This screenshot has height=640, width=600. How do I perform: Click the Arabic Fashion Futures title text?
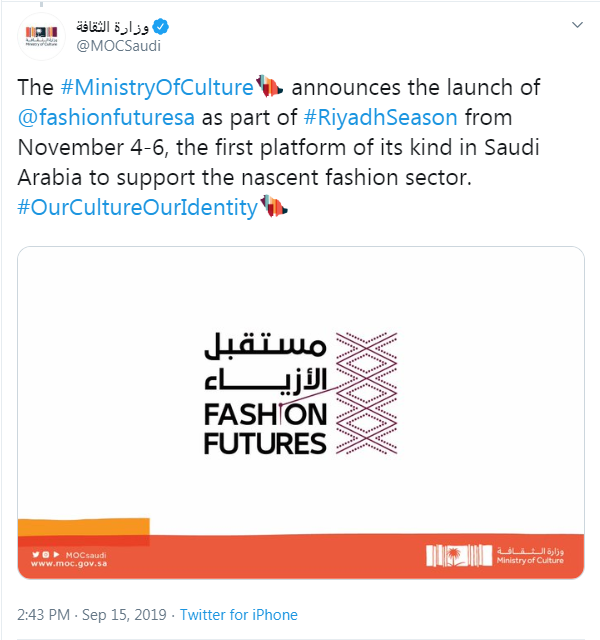pyautogui.click(x=265, y=364)
